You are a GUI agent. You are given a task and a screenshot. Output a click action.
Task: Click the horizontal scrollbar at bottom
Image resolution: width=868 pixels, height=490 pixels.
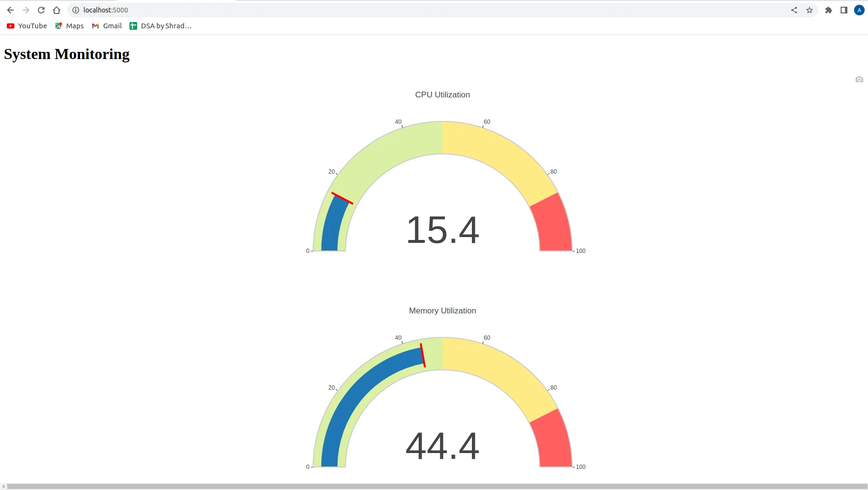432,486
